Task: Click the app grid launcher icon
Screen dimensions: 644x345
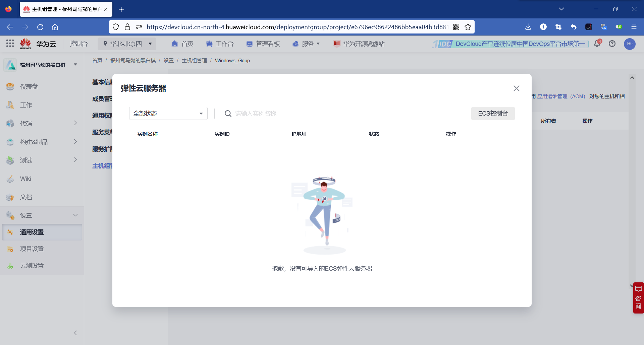Action: [x=10, y=44]
